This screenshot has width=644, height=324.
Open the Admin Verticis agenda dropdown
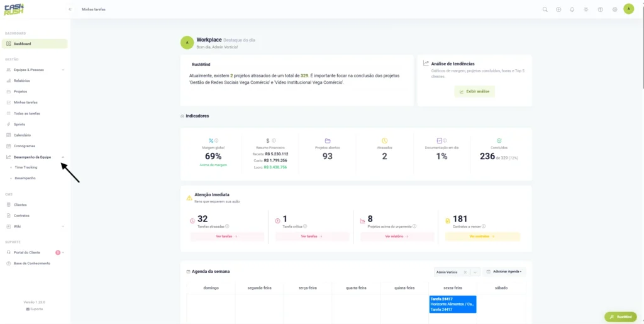tap(475, 272)
